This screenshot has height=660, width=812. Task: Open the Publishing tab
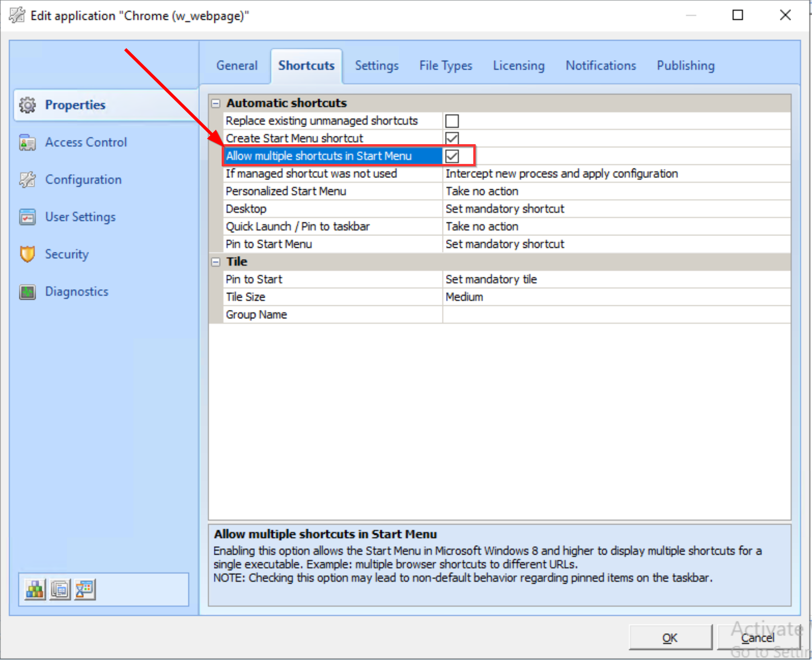pyautogui.click(x=685, y=65)
